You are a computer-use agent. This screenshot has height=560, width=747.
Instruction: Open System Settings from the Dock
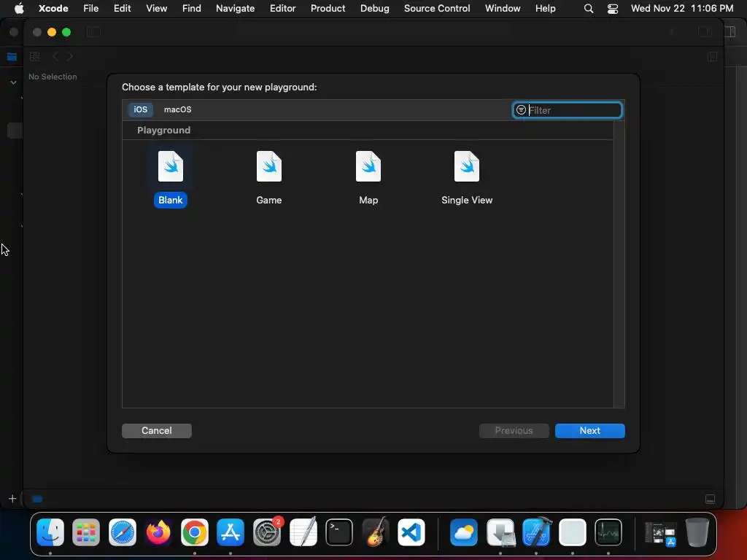click(x=267, y=532)
